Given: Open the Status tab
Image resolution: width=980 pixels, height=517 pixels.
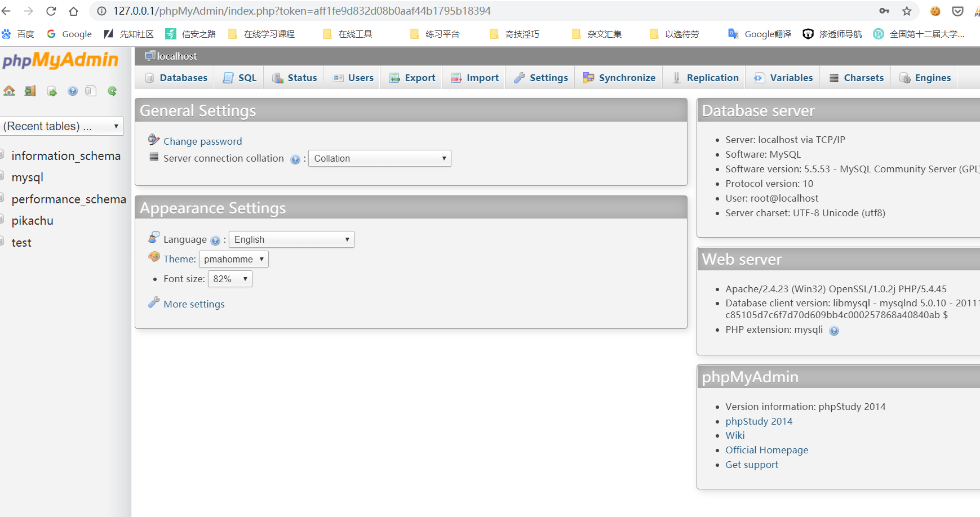Looking at the screenshot, I should point(294,78).
